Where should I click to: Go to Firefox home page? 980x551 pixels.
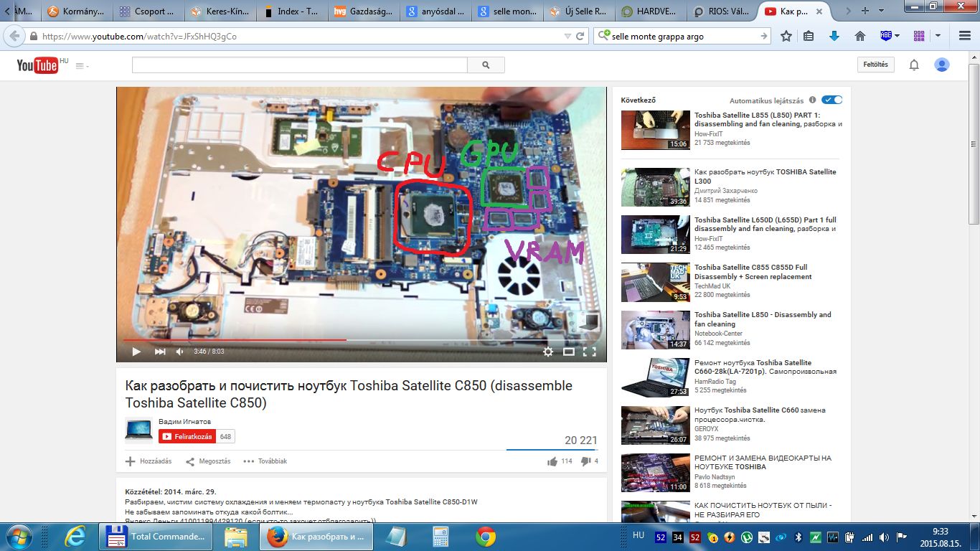(860, 36)
